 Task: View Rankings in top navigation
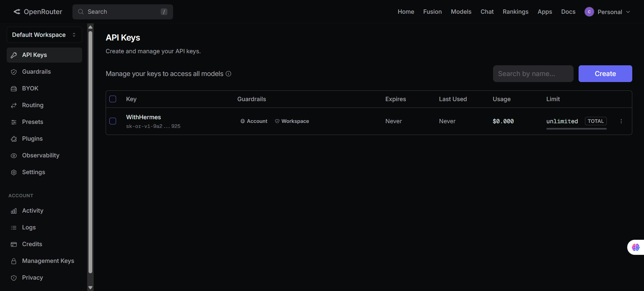(x=516, y=12)
